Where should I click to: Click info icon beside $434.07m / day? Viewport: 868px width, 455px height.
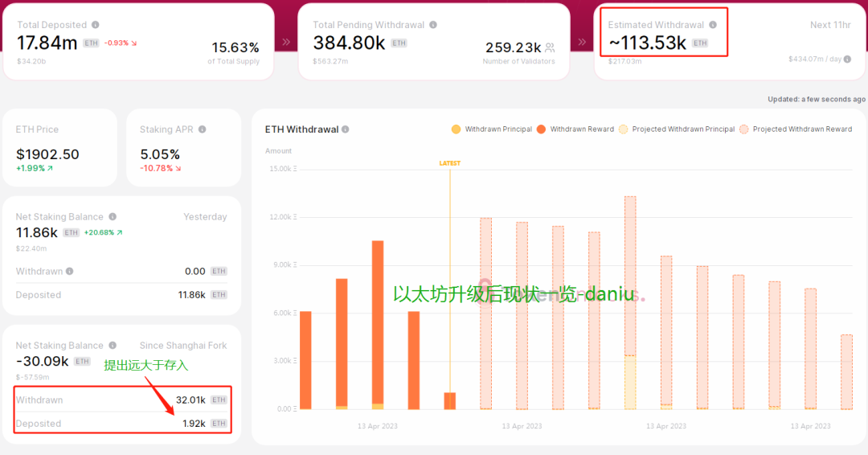pos(848,59)
